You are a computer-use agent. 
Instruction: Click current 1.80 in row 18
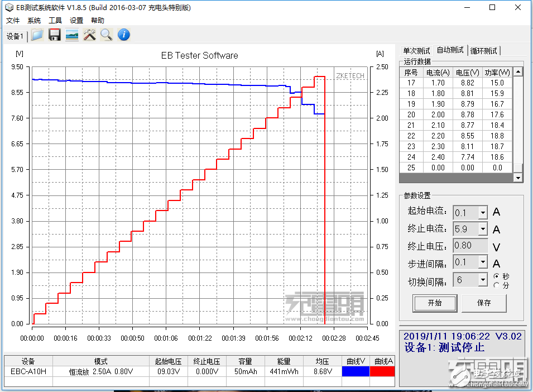tap(438, 93)
